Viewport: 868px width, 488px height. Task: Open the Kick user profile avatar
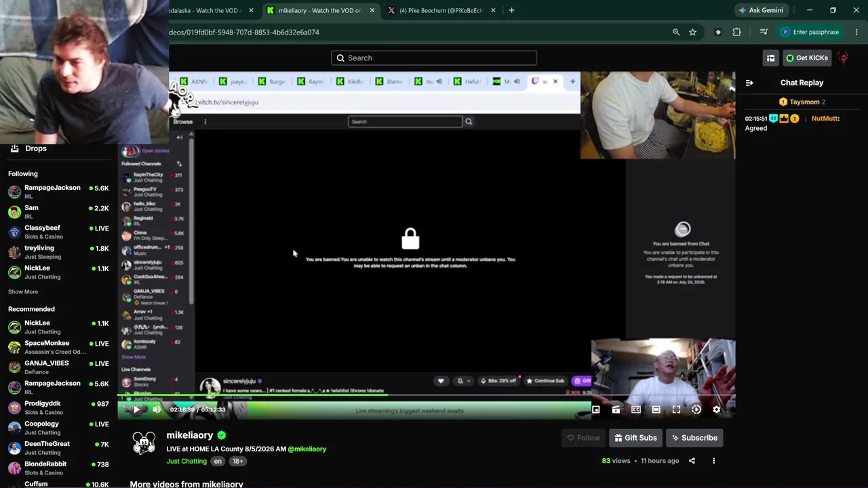coord(843,58)
